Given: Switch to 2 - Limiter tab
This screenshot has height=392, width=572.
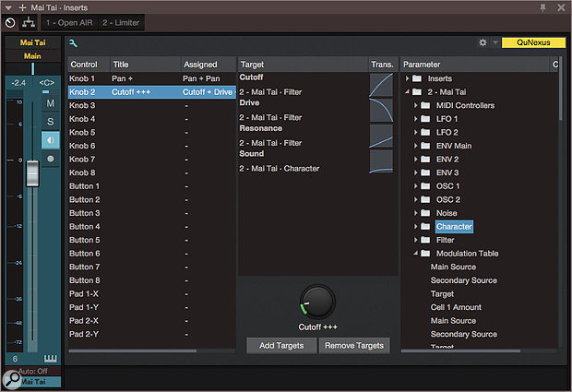Looking at the screenshot, I should (x=121, y=23).
